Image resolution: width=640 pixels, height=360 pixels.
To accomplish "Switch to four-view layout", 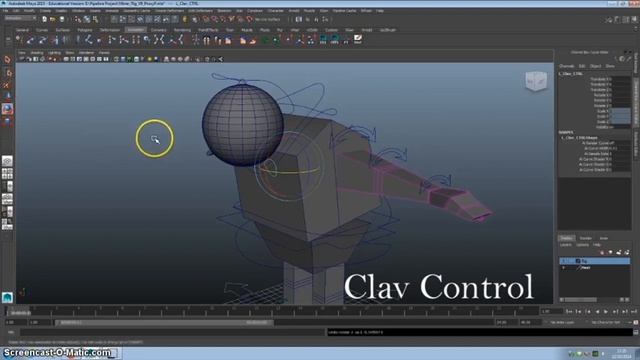I will [x=7, y=173].
